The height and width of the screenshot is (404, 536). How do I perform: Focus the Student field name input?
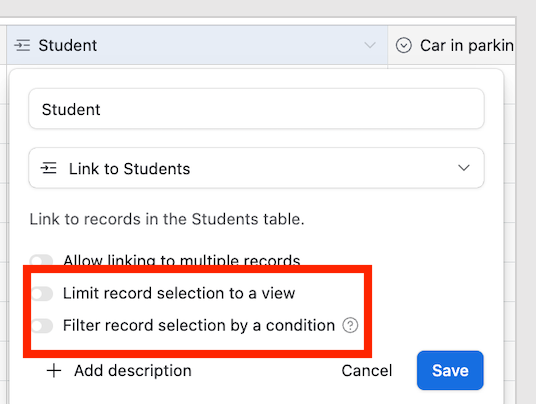256,109
